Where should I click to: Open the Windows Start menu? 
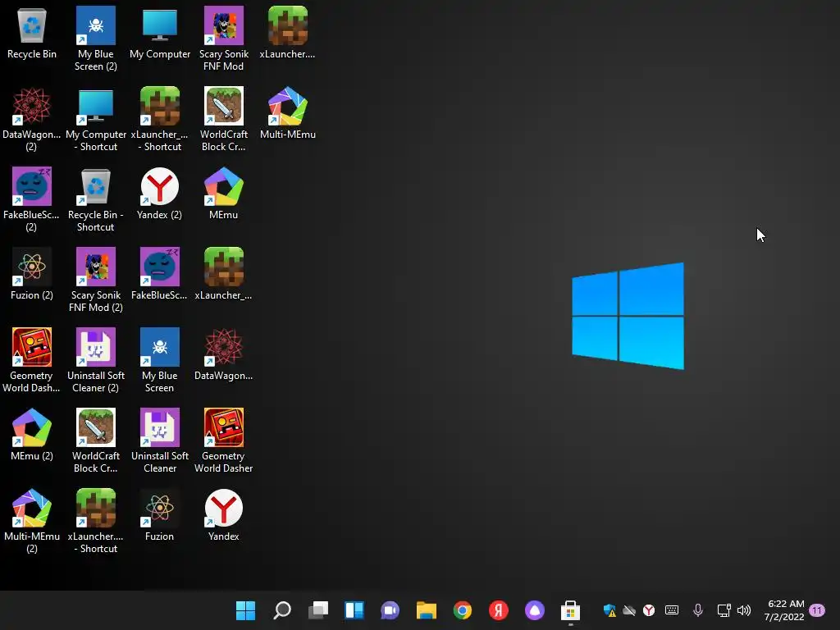pos(246,610)
